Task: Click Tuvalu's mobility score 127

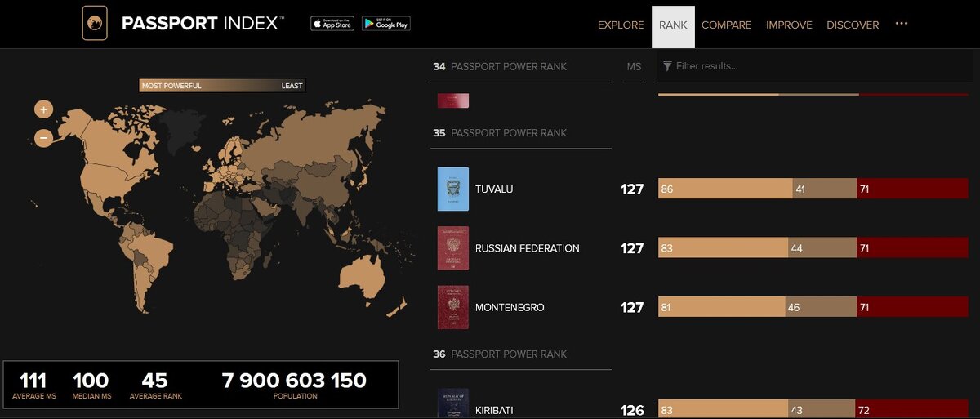Action: point(632,189)
